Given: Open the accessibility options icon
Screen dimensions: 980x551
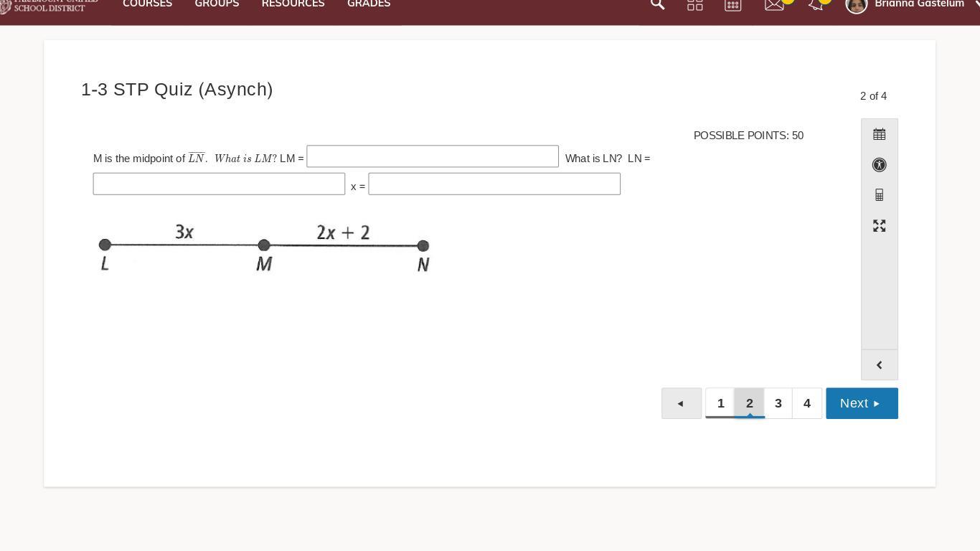Looking at the screenshot, I should 880,165.
